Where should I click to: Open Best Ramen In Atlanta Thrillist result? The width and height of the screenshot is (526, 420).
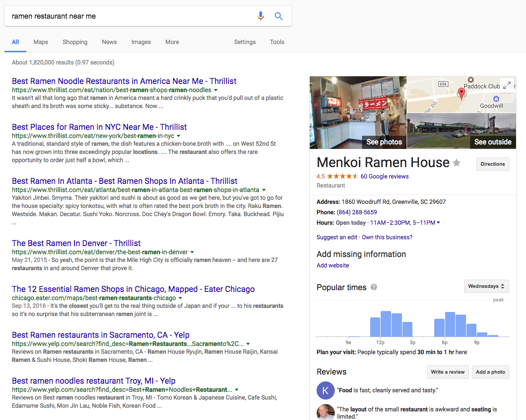click(124, 181)
